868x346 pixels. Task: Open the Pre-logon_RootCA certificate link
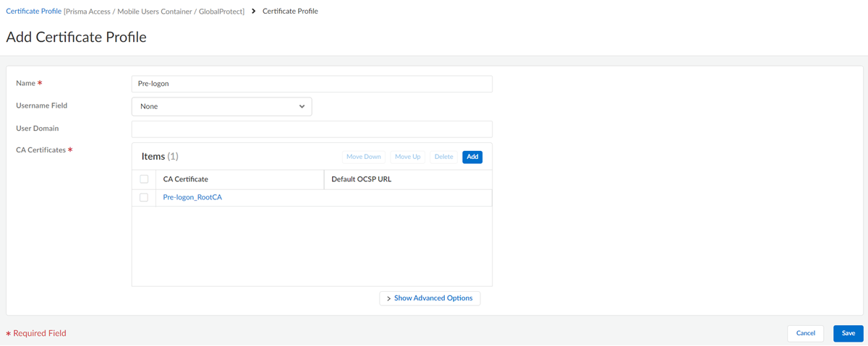(x=192, y=197)
